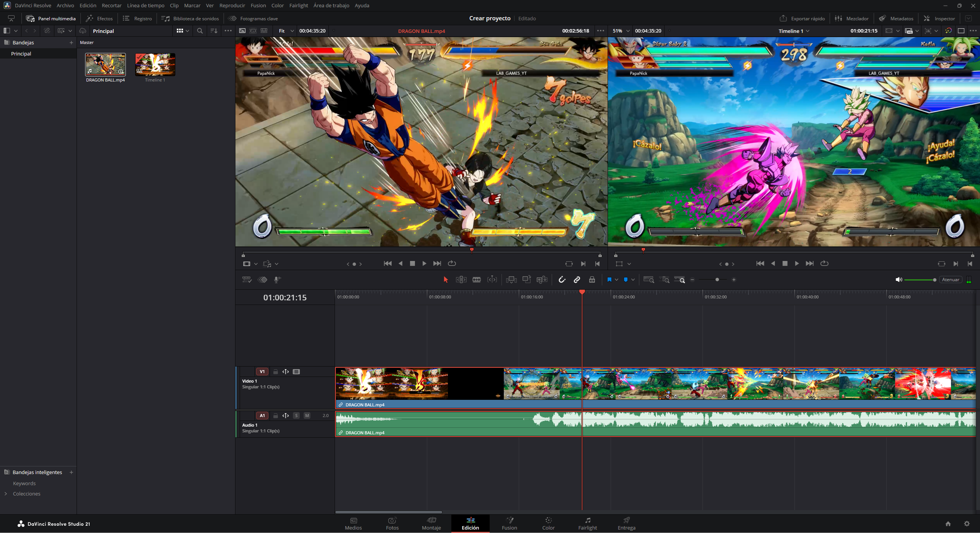Go to the Entrega page

(627, 523)
